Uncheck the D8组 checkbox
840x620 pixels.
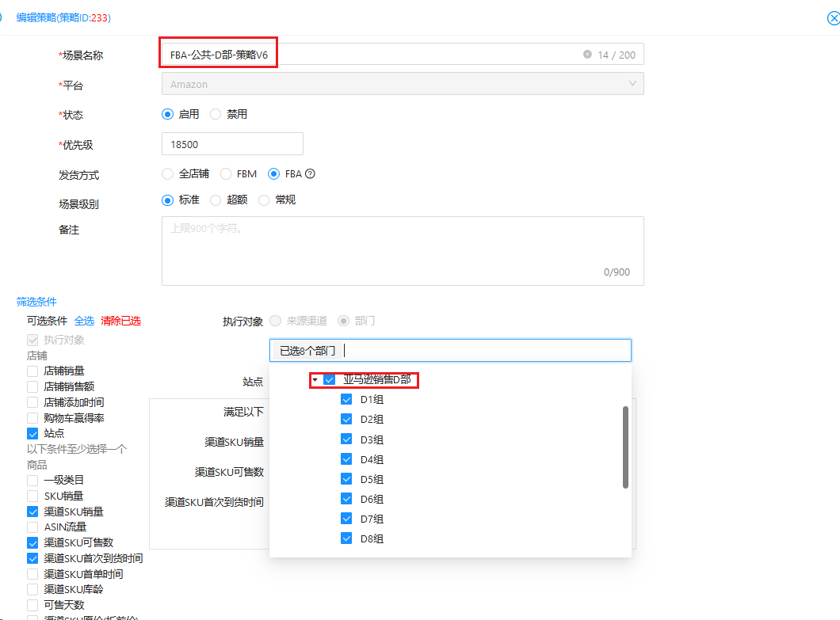pos(346,538)
